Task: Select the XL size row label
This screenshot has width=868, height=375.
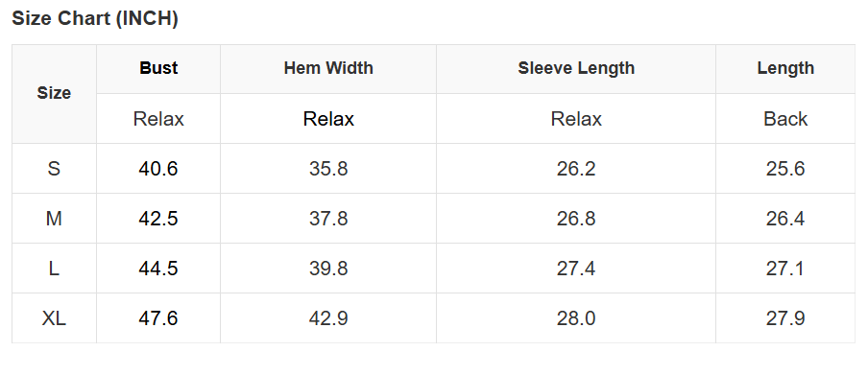Action: click(x=54, y=318)
